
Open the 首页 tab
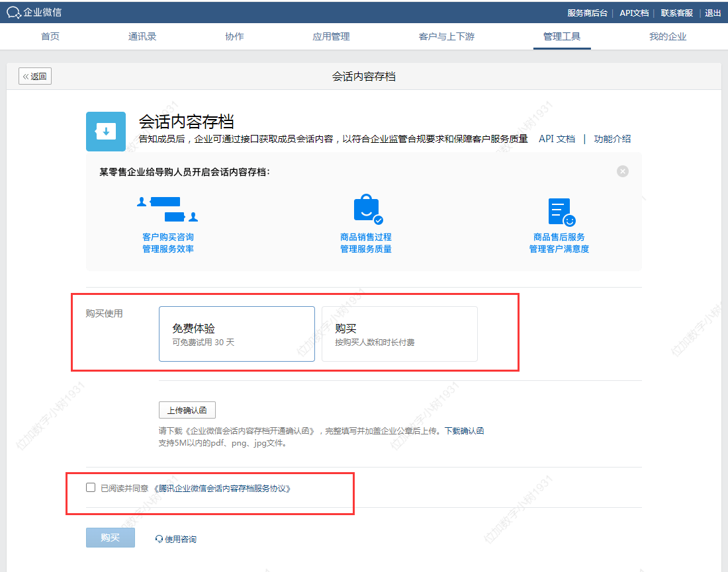pos(50,36)
